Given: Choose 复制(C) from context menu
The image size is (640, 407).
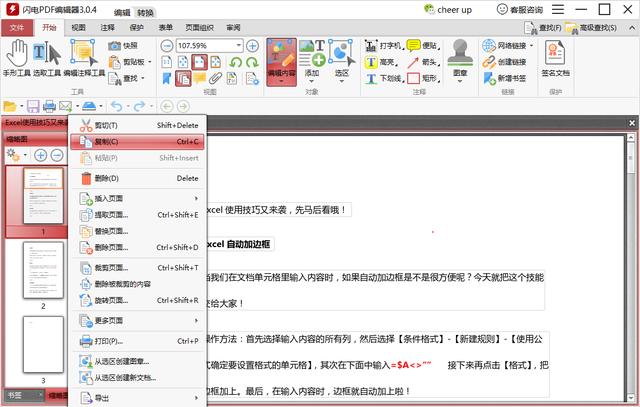Looking at the screenshot, I should (137, 142).
